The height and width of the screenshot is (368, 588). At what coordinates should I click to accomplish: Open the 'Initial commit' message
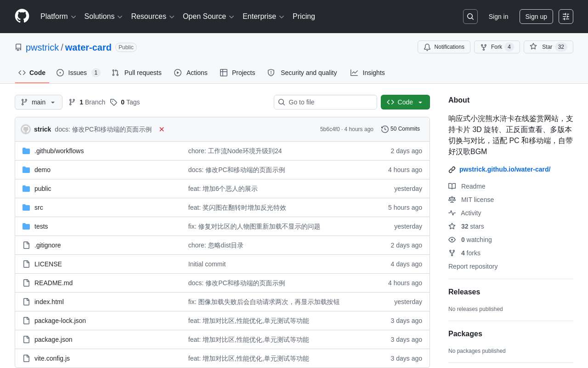207,264
